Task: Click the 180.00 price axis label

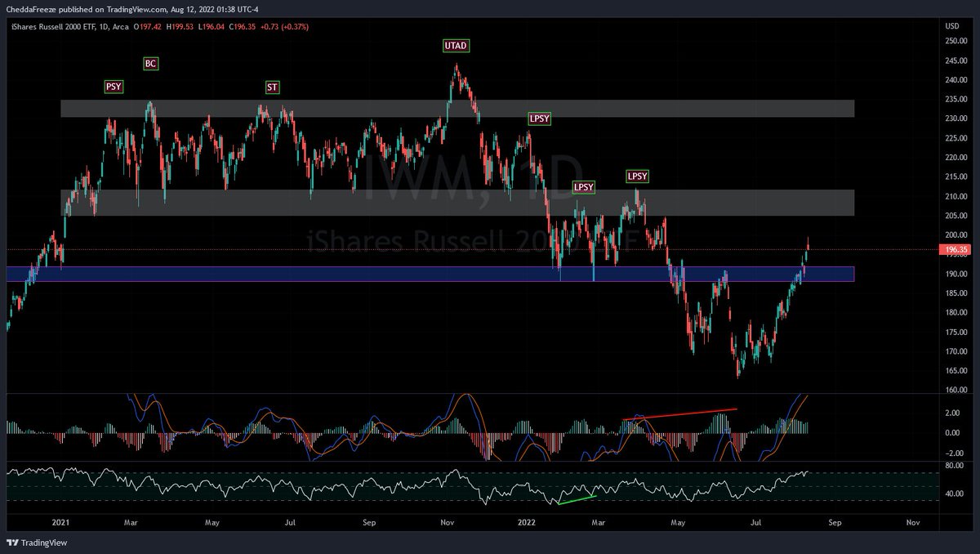Action: 955,313
